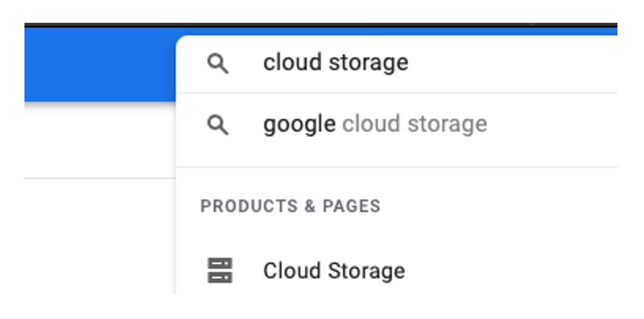Click the word "Storage" in the product result

pyautogui.click(x=366, y=271)
